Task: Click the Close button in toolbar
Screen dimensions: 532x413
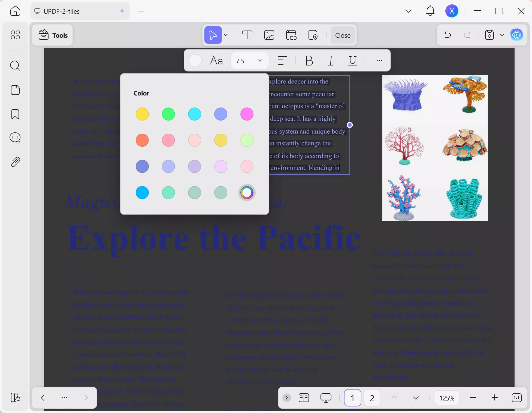Action: pyautogui.click(x=343, y=35)
